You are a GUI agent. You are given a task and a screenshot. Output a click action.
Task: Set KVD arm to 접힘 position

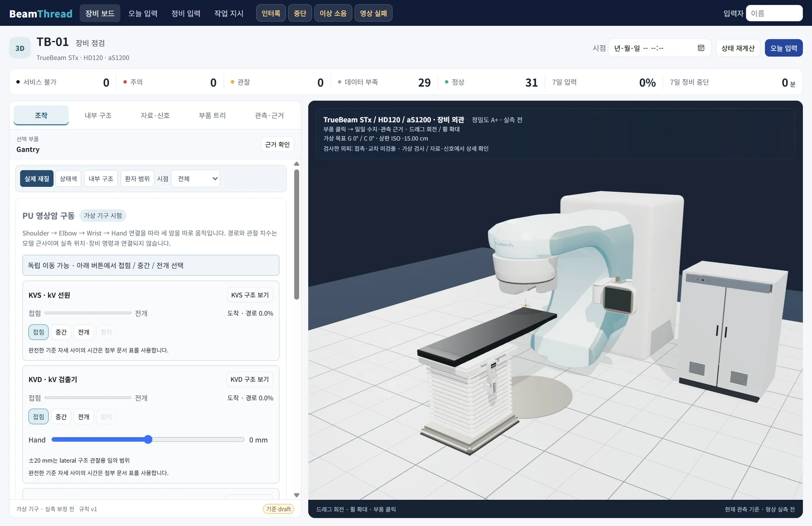point(38,417)
